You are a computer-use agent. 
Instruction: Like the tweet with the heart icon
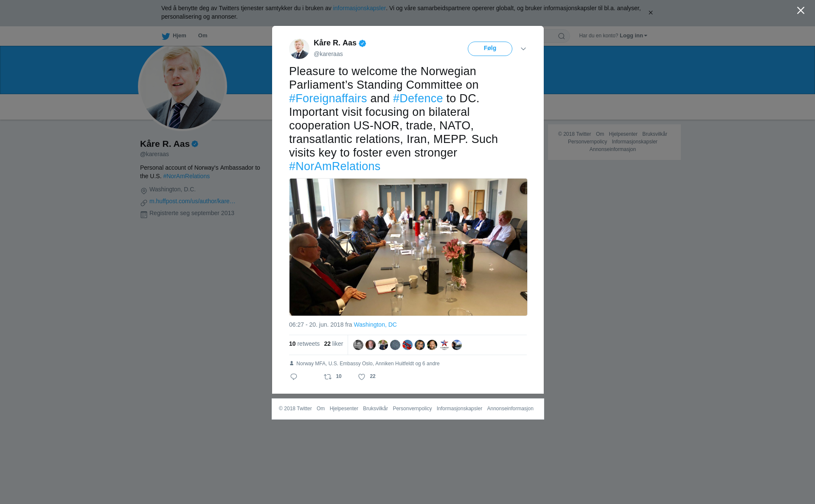[x=362, y=377]
